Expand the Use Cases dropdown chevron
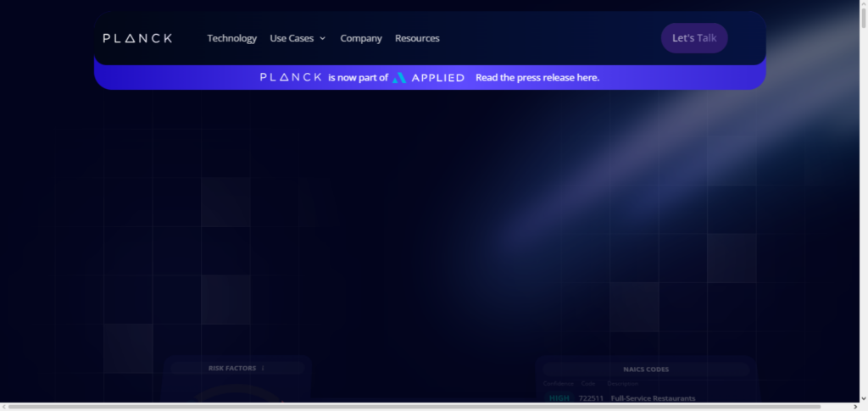Image resolution: width=868 pixels, height=411 pixels. (x=323, y=38)
